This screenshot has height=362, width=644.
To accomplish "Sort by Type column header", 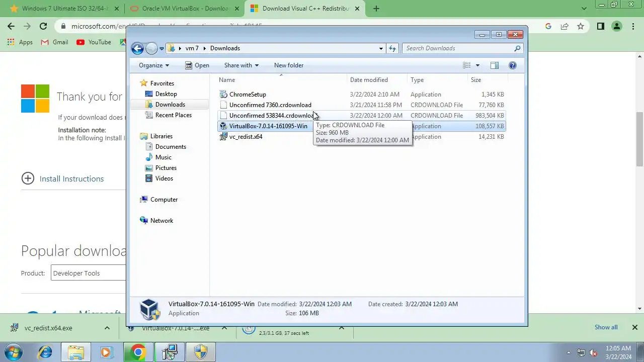I will [437, 80].
